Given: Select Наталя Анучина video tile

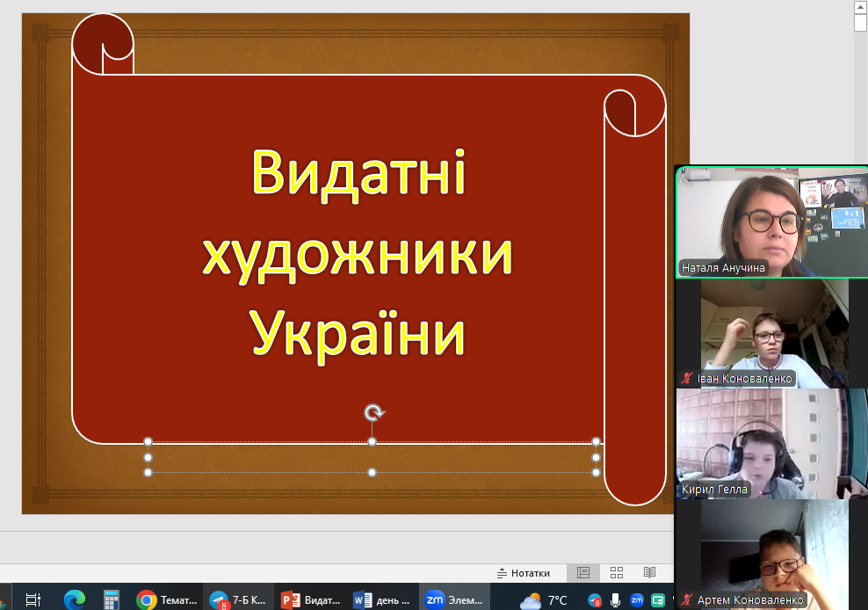Looking at the screenshot, I should point(762,221).
